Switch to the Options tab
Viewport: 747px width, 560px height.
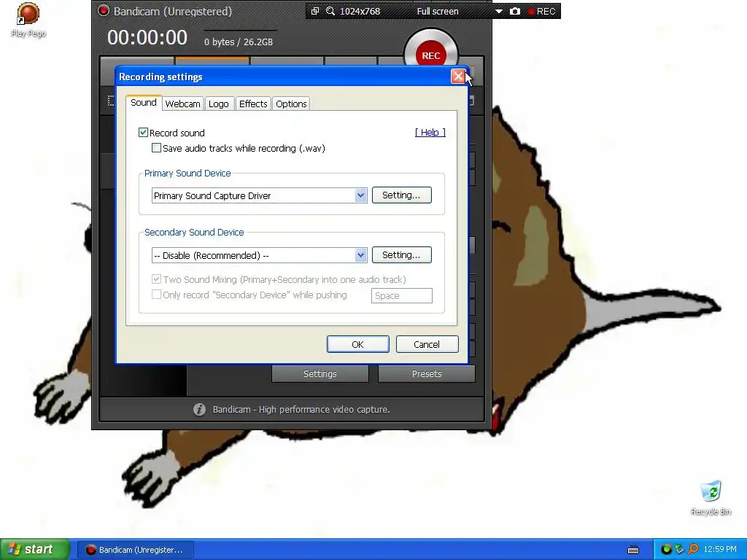coord(291,104)
